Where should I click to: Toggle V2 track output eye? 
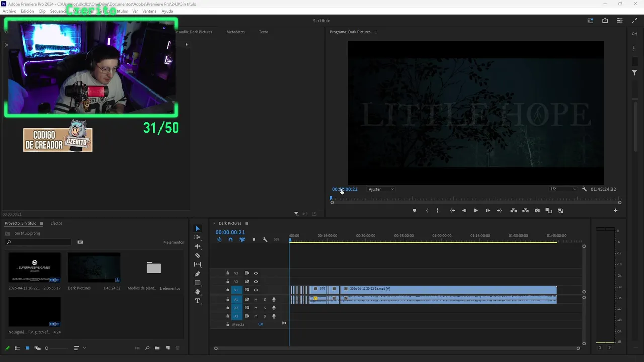point(256,281)
